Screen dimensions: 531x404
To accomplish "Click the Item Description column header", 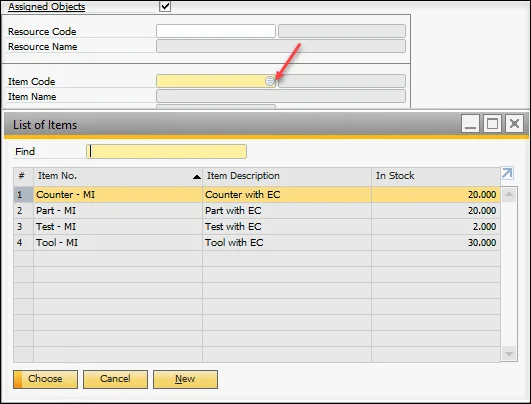I will tap(287, 176).
